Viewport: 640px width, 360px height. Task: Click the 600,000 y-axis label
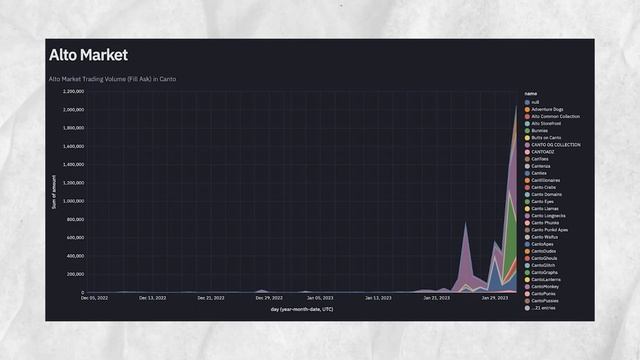76,238
